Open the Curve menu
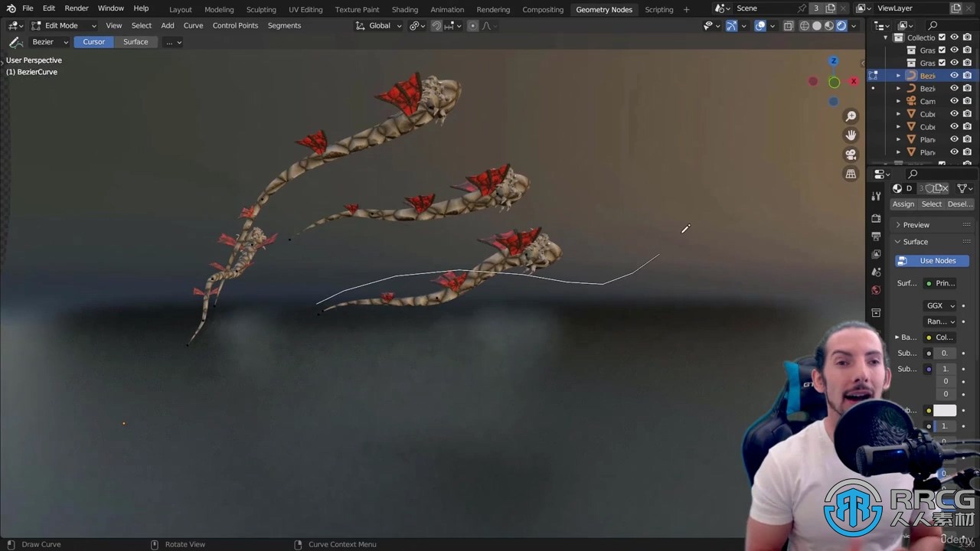This screenshot has width=980, height=551. 193,25
